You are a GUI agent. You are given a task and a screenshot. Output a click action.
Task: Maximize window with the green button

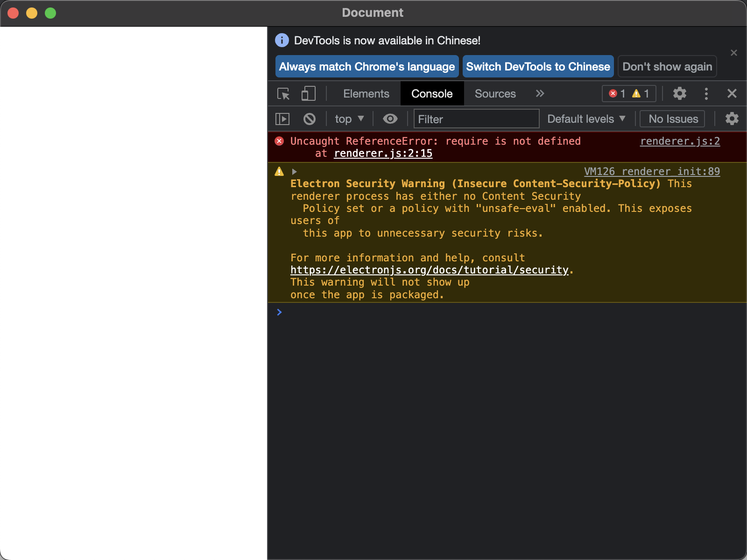pyautogui.click(x=50, y=13)
